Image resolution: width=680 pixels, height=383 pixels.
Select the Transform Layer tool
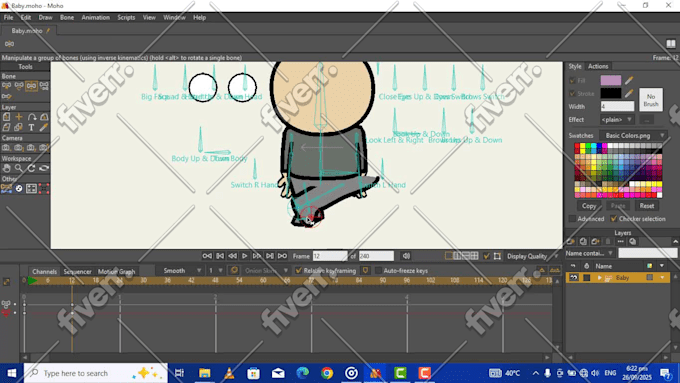coord(7,117)
